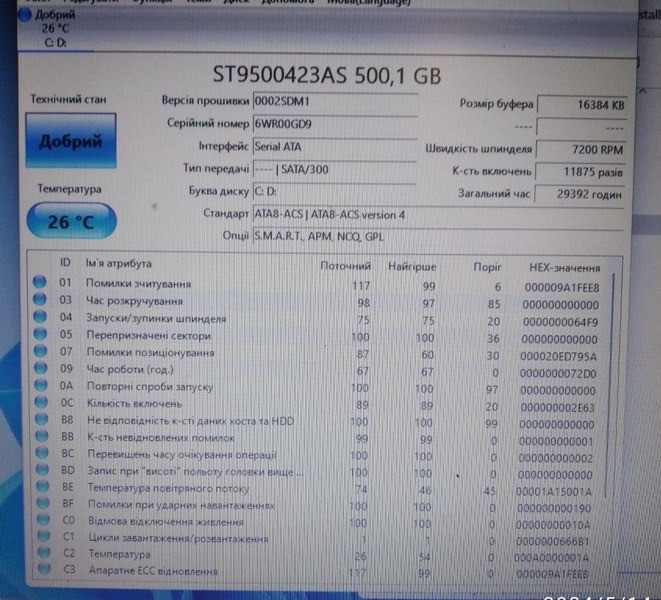Click status circle for C3 Апаратне ECC відновлення
This screenshot has height=600, width=661.
(44, 568)
